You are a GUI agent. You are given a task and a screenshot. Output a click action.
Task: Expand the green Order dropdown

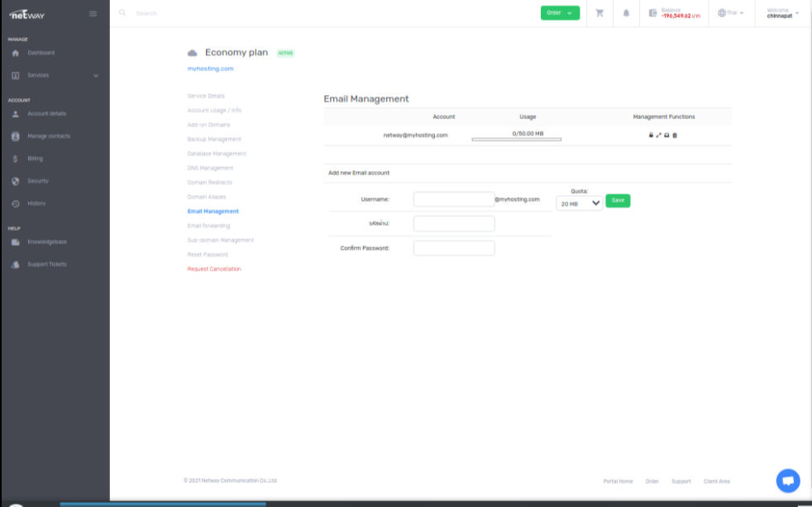tap(560, 13)
